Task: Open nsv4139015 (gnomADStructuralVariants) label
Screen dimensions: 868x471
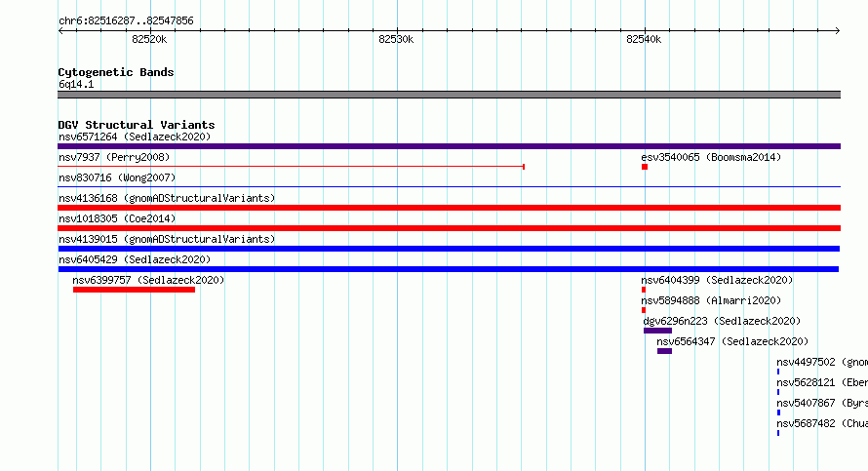Action: [167, 239]
